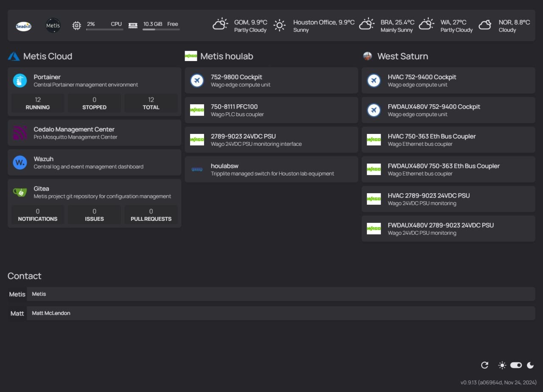Image resolution: width=543 pixels, height=392 pixels.
Task: Click the Portainer Running count tile
Action: pyautogui.click(x=38, y=103)
